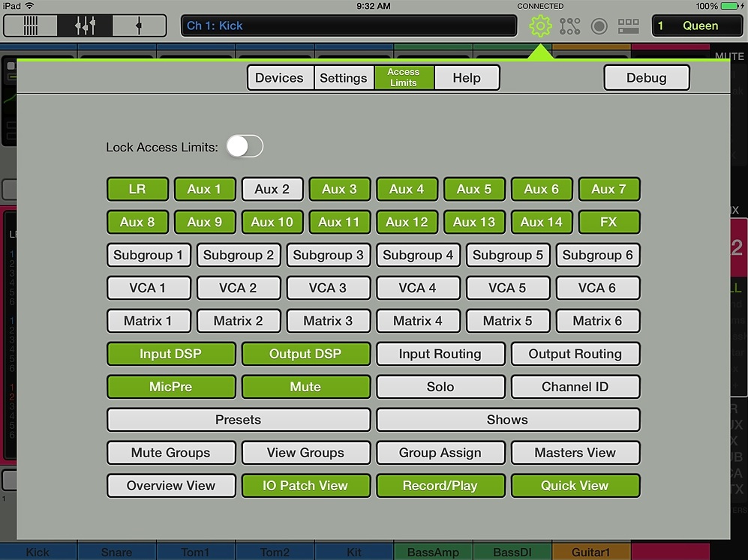The width and height of the screenshot is (748, 560).
Task: Switch to the Devices tab
Action: 280,78
